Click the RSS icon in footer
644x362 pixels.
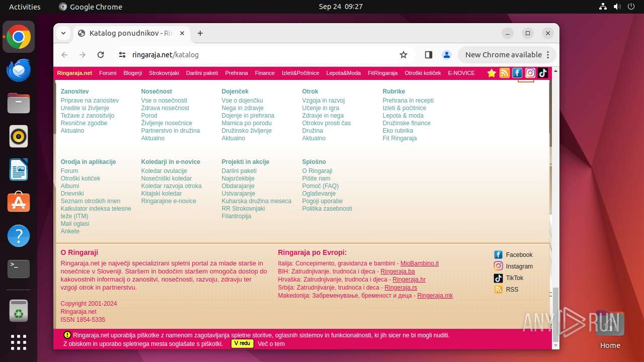tap(498, 290)
